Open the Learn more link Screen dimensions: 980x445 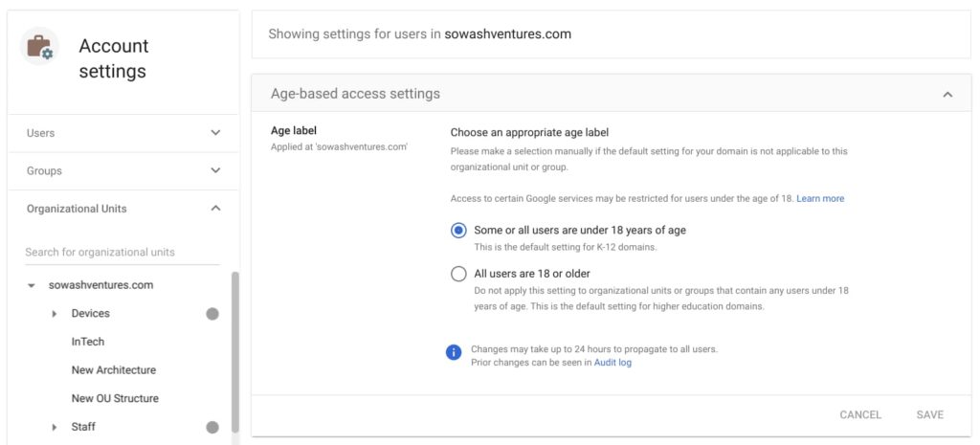[820, 199]
